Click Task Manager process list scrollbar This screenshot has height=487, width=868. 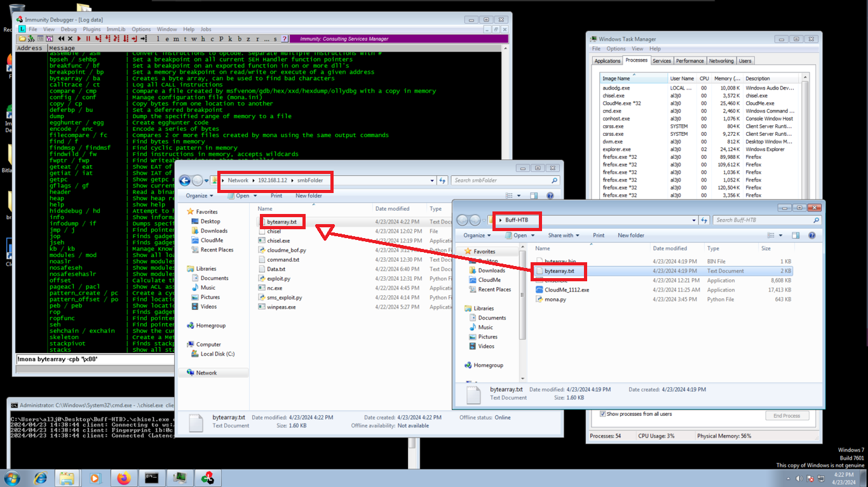[805, 137]
